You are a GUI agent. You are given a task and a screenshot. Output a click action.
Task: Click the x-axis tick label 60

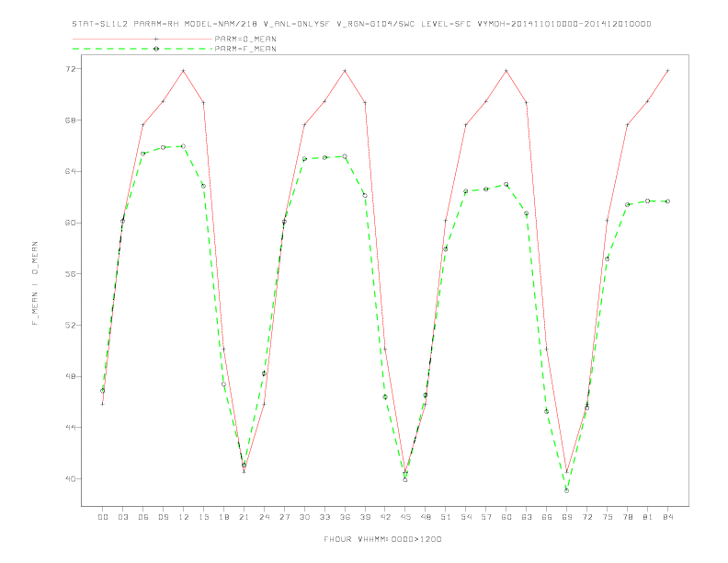coord(506,517)
